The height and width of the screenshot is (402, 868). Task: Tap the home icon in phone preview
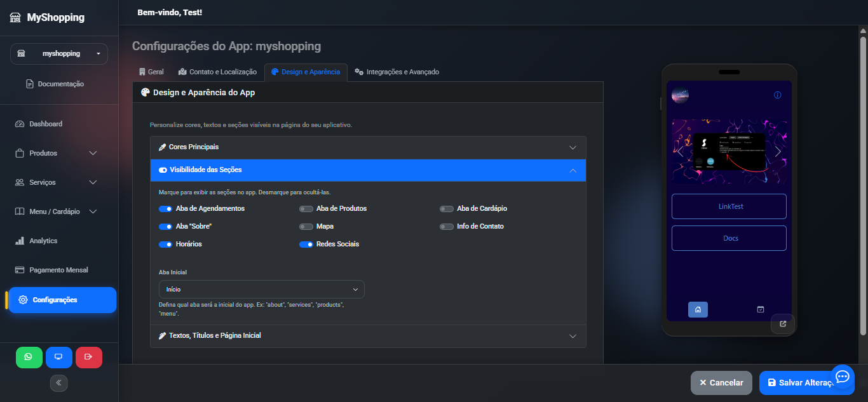pyautogui.click(x=698, y=309)
